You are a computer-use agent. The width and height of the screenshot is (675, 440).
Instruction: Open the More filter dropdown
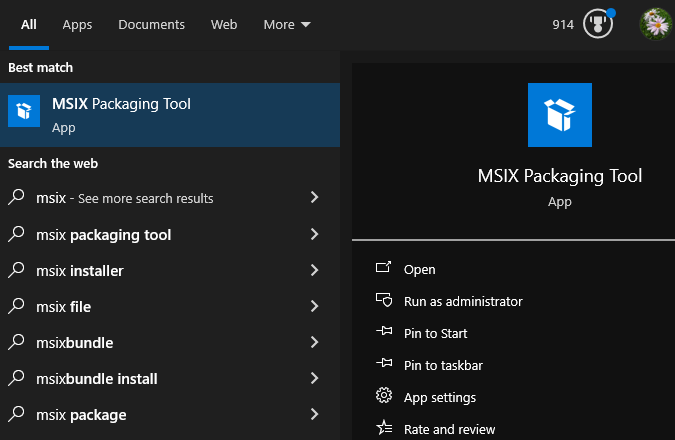pyautogui.click(x=287, y=25)
